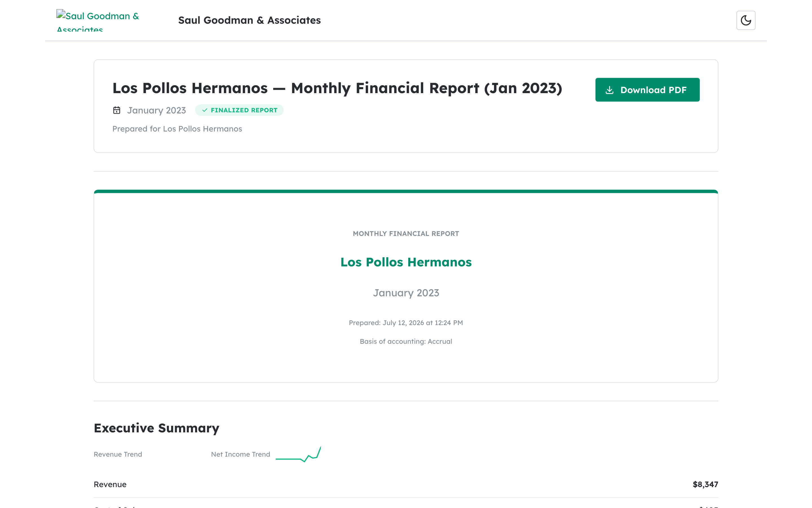Click the Executive Summary heading
The image size is (812, 508).
click(x=156, y=428)
